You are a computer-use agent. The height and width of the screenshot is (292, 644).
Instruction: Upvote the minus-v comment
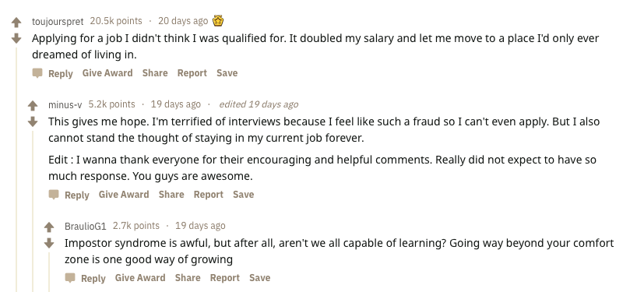click(x=33, y=106)
